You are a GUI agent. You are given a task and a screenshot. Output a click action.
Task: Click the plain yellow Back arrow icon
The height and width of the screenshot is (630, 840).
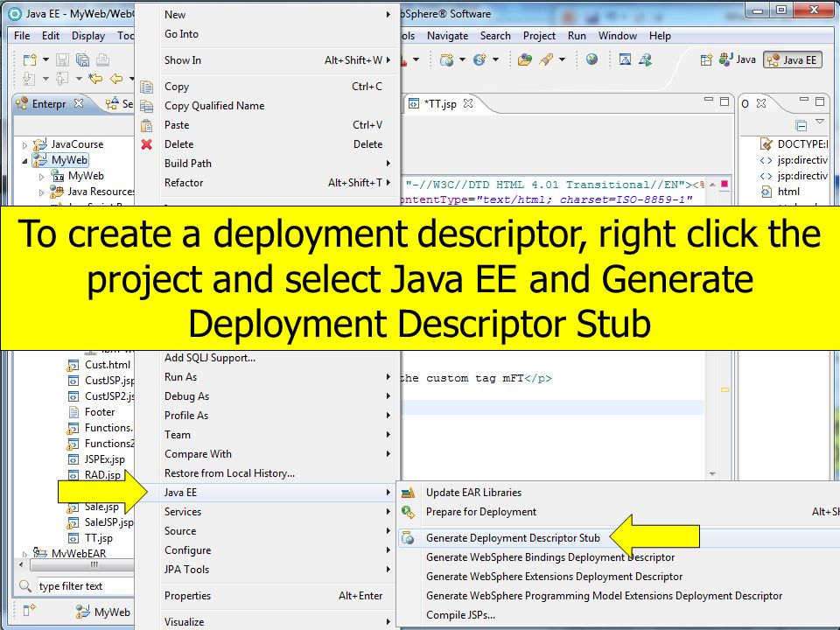point(116,80)
